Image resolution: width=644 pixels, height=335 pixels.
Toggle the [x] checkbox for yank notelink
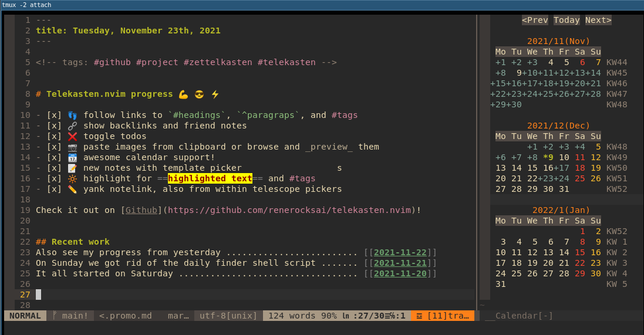click(x=54, y=190)
